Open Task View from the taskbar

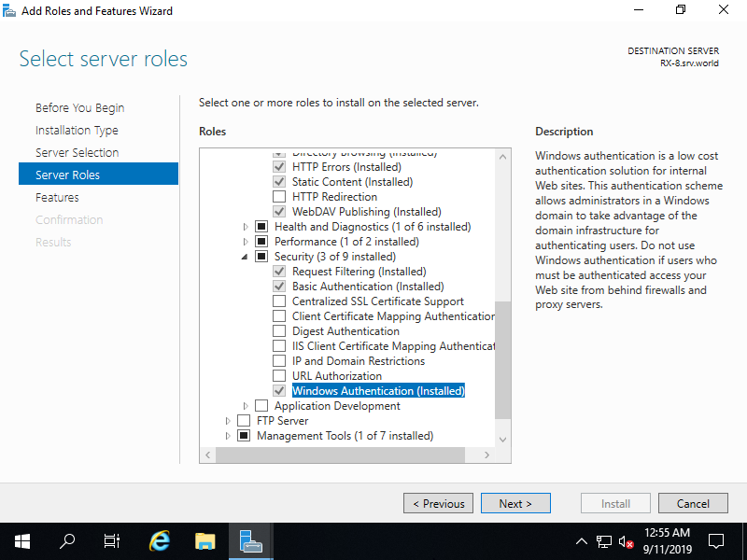tap(111, 541)
